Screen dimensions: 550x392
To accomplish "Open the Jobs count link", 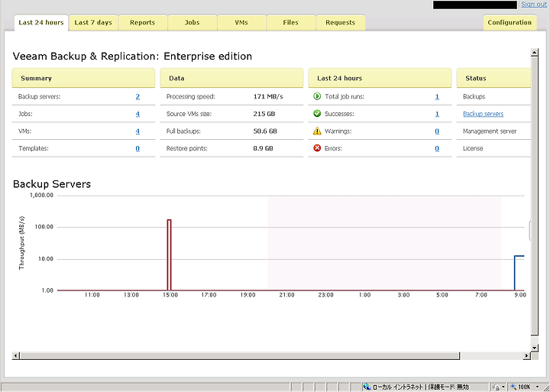I will click(x=137, y=114).
